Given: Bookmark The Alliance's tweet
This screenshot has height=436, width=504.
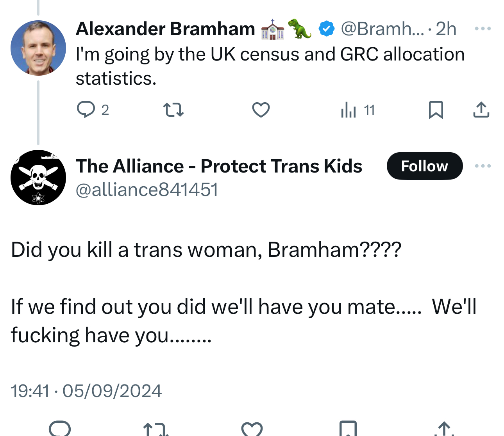Looking at the screenshot, I should coord(348,429).
